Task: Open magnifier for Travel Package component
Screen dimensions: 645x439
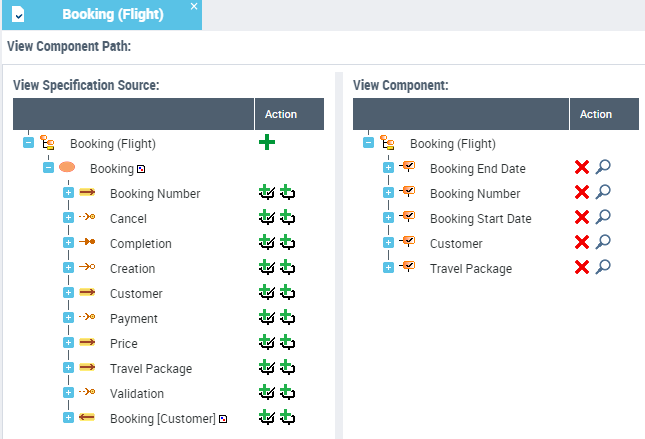Action: point(602,268)
